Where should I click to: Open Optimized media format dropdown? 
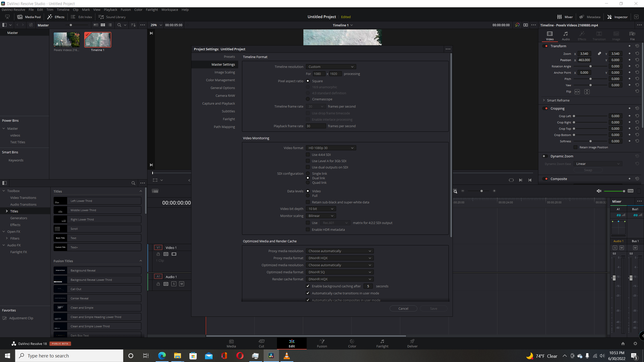pyautogui.click(x=340, y=272)
